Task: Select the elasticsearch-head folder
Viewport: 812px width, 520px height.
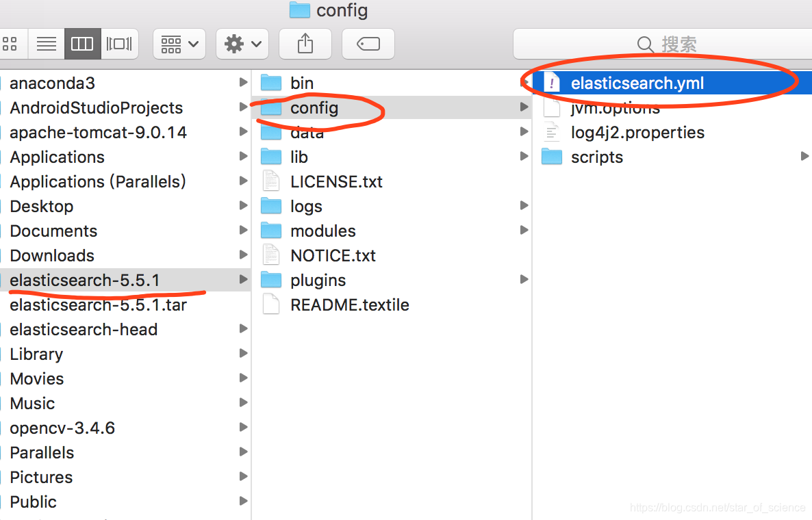Action: 125,329
